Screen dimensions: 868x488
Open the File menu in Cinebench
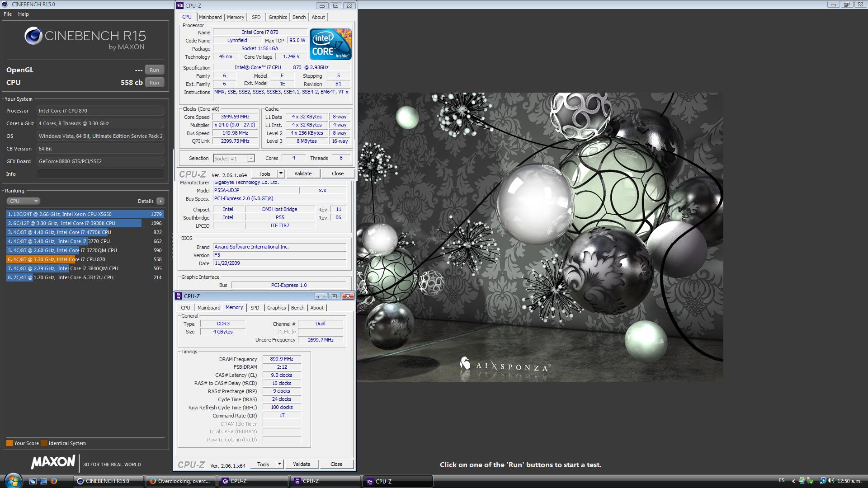click(x=8, y=14)
